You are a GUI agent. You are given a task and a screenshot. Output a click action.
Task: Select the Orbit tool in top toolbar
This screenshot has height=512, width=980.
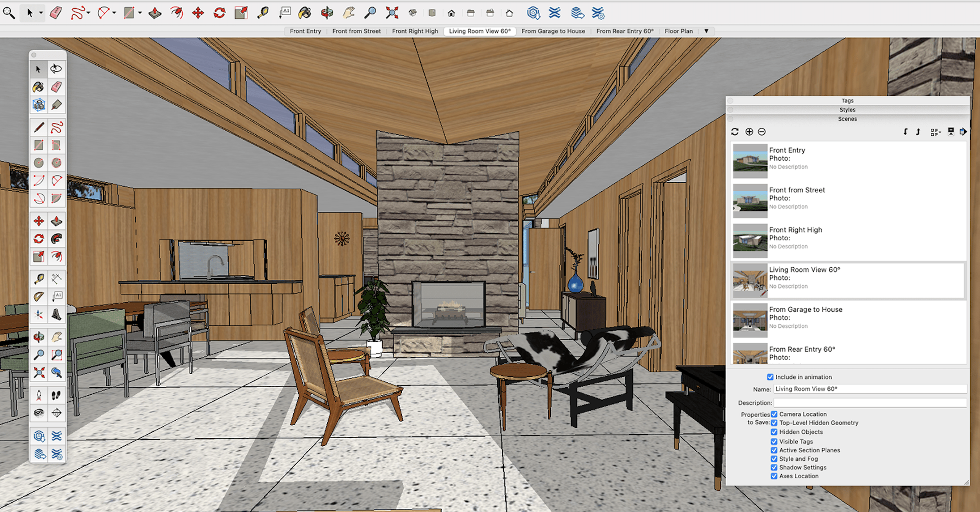[327, 13]
